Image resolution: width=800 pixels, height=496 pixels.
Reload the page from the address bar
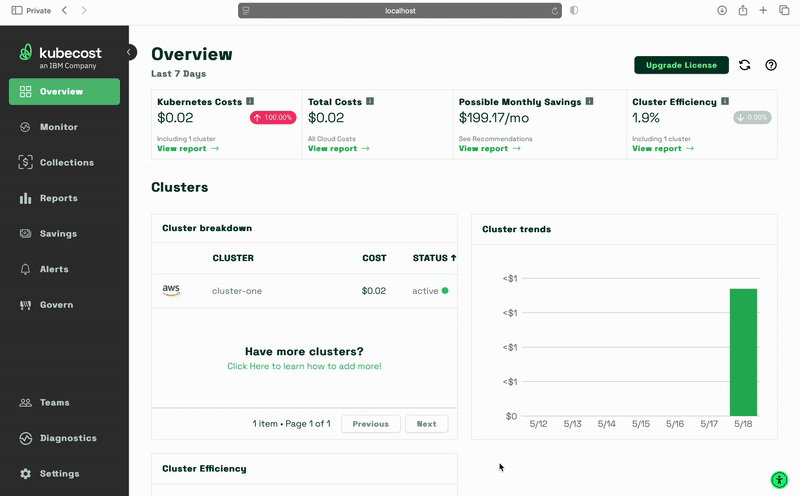pyautogui.click(x=555, y=11)
